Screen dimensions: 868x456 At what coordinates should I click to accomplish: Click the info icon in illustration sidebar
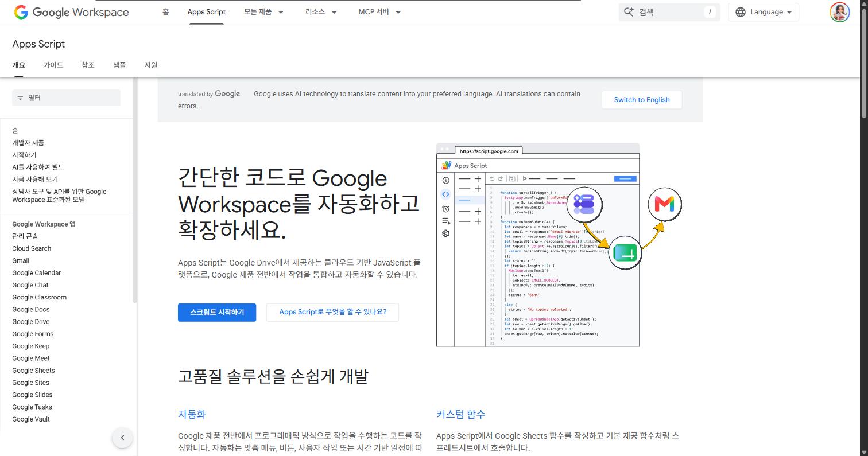pyautogui.click(x=445, y=180)
